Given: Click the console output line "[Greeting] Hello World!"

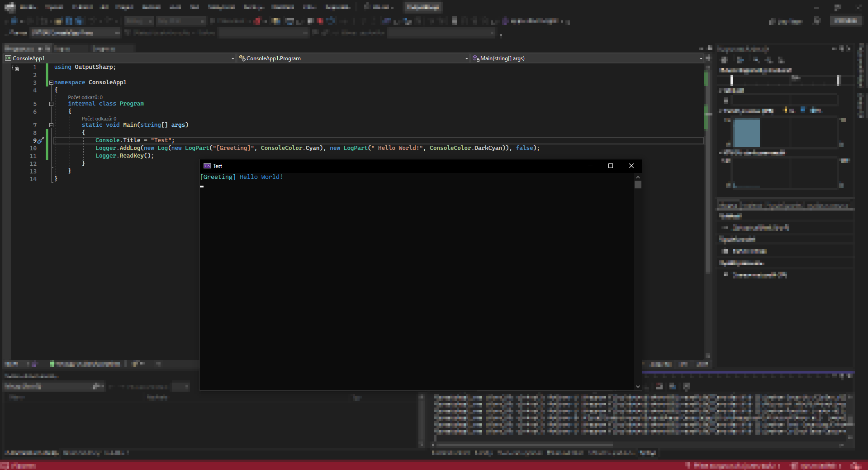Looking at the screenshot, I should click(x=241, y=177).
